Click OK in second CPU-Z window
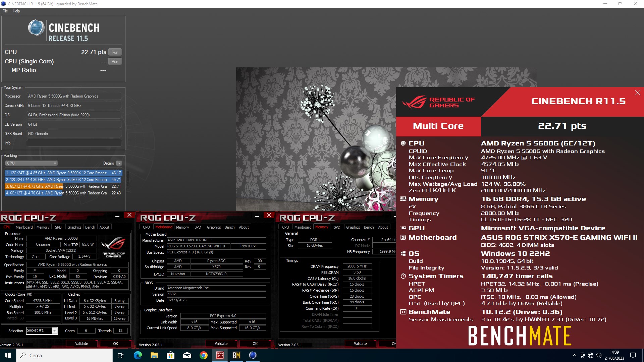This screenshot has height=362, width=644. point(255,344)
